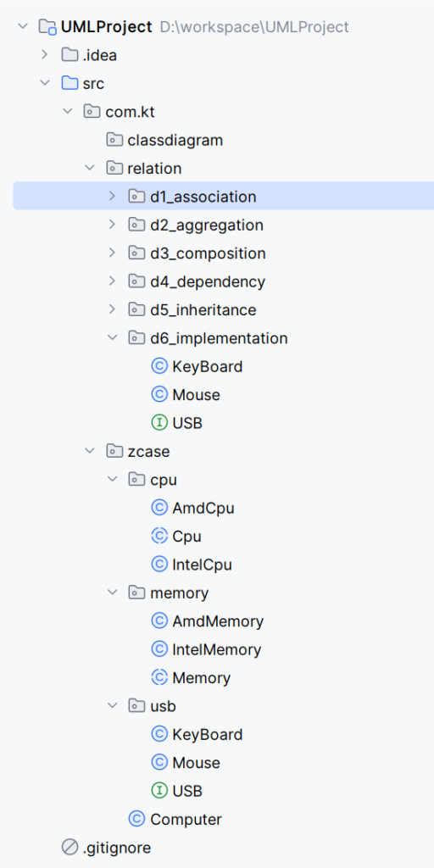Click the abstract Memory class icon

coord(159,677)
